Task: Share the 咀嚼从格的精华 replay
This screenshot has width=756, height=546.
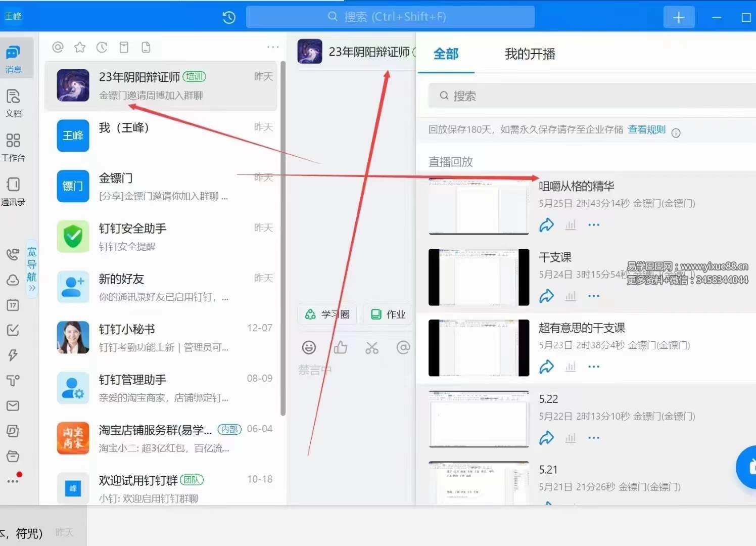Action: 546,225
